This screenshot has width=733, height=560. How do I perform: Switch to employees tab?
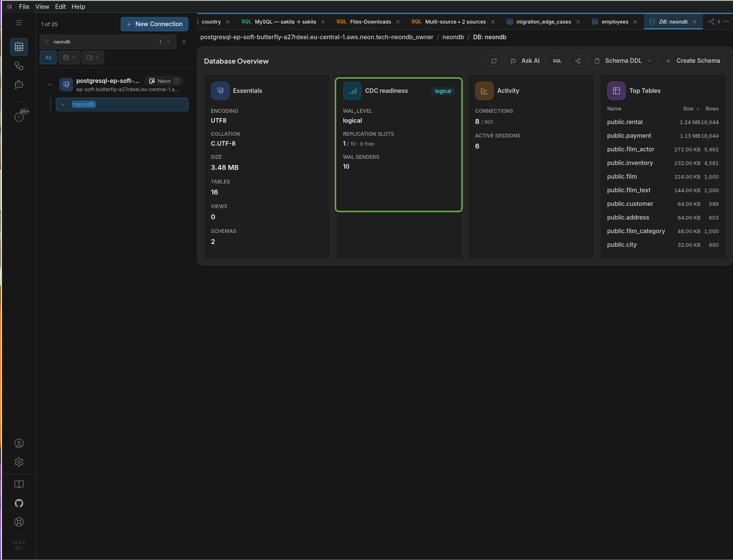(x=615, y=22)
